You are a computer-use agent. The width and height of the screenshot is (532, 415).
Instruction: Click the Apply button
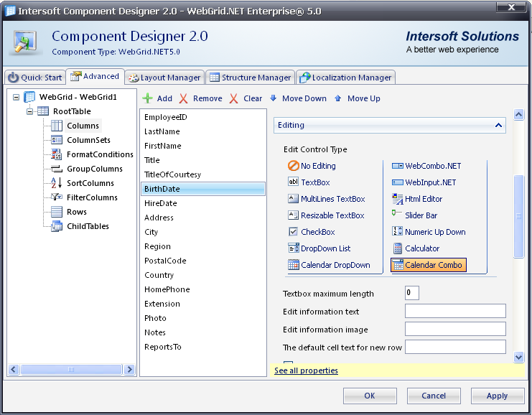pyautogui.click(x=498, y=396)
